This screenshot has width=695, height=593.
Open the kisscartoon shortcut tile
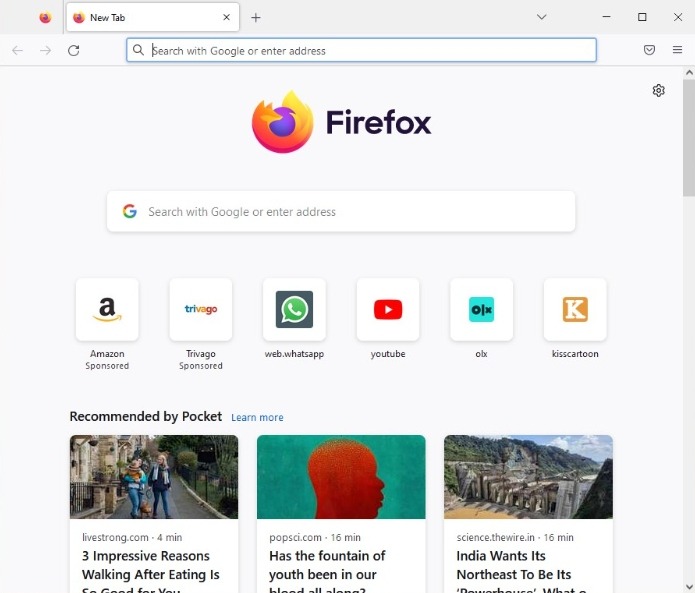click(x=575, y=310)
